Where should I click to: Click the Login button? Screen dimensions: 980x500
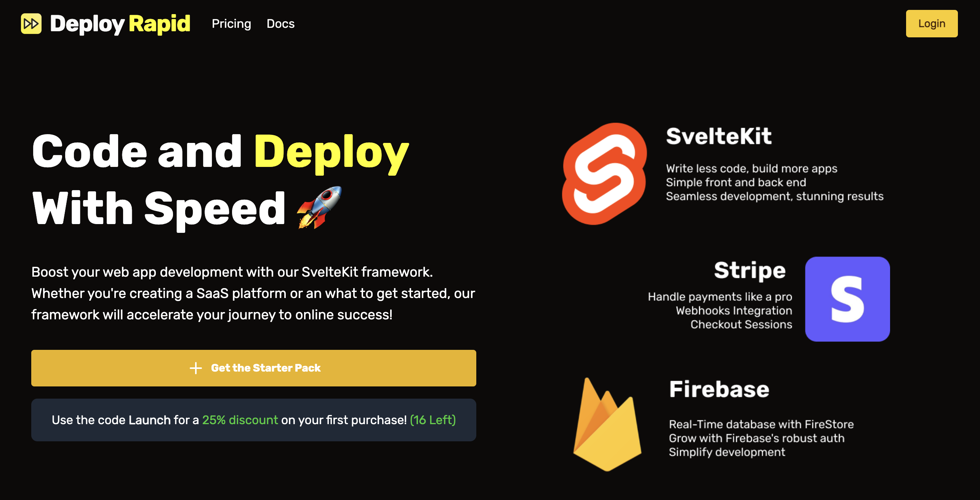pyautogui.click(x=932, y=24)
